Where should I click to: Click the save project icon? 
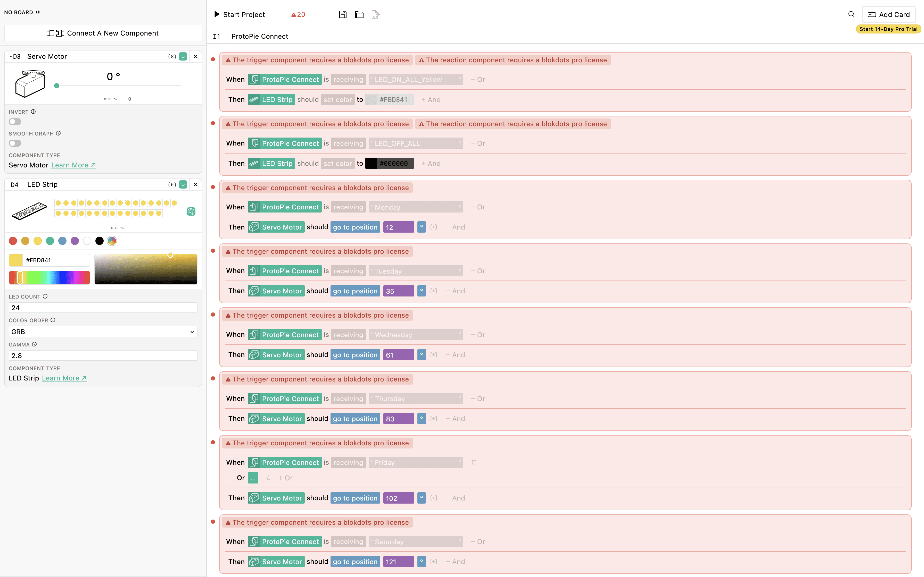click(x=342, y=14)
